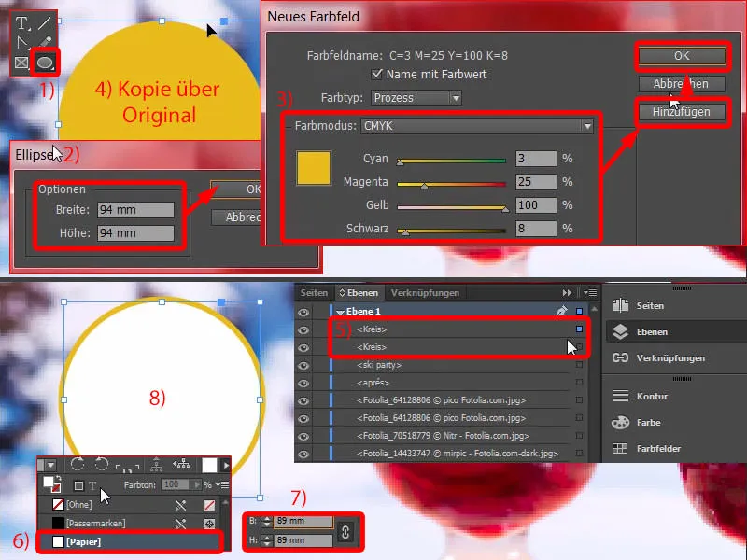This screenshot has width=747, height=560.
Task: Hide layer Ebene 1 with its eye icon
Action: tap(303, 313)
